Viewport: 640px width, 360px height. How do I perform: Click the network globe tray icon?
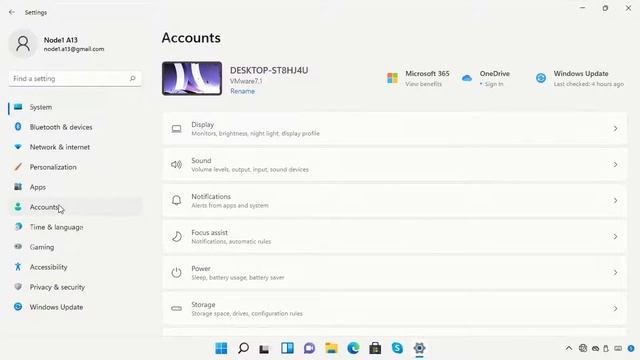point(583,348)
